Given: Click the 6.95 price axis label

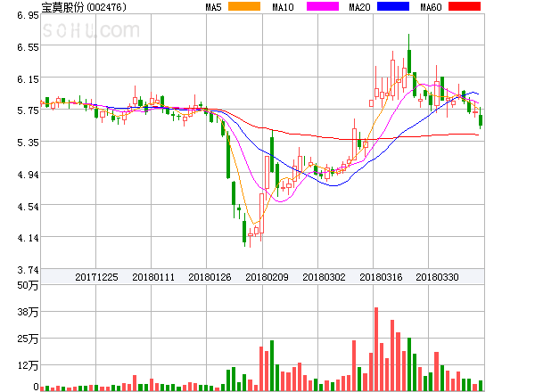Looking at the screenshot, I should coord(28,15).
